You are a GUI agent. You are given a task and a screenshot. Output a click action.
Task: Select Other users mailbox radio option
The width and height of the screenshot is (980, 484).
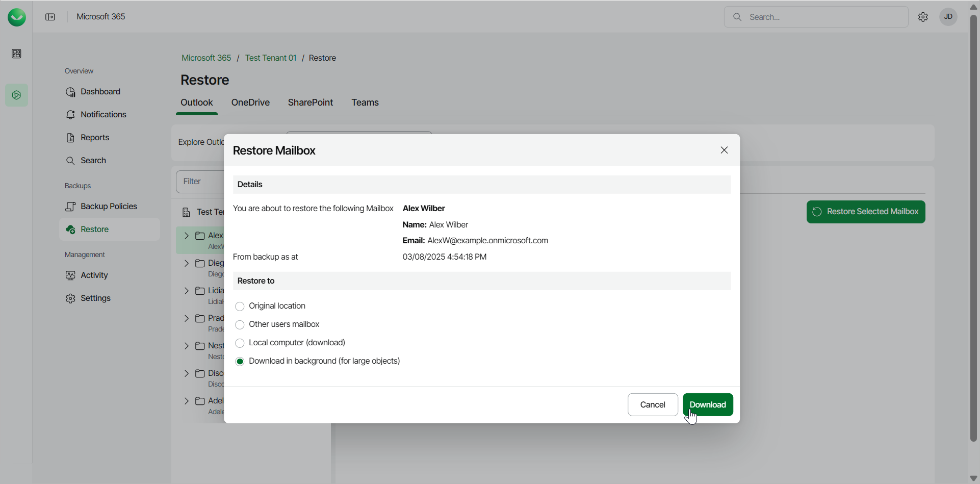pyautogui.click(x=240, y=325)
